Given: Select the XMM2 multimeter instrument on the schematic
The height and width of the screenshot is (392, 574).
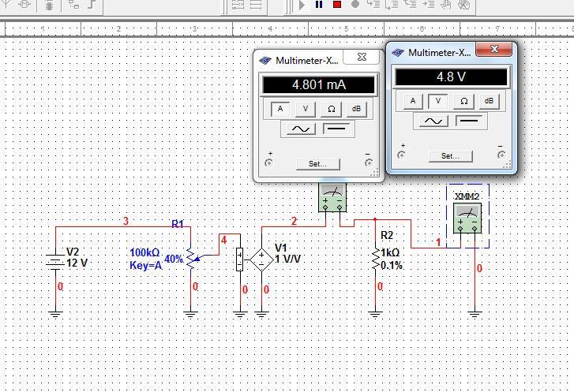Looking at the screenshot, I should click(467, 218).
